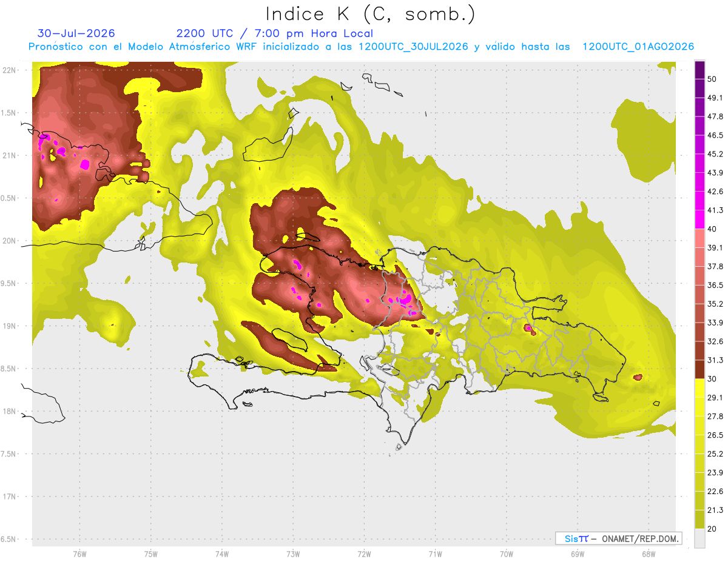Click the latitude label "20N"
The image size is (728, 562).
[x=9, y=241]
